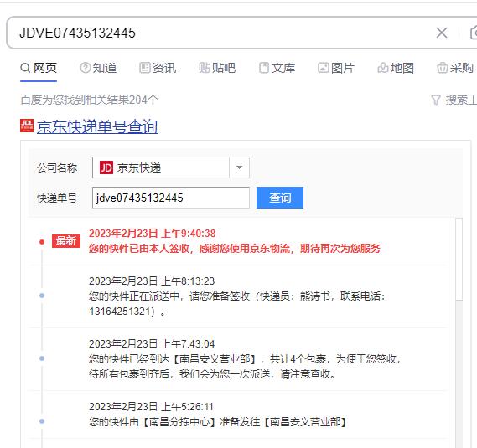Image resolution: width=477 pixels, height=448 pixels.
Task: Go to the 贴吧 tab
Action: pos(217,68)
